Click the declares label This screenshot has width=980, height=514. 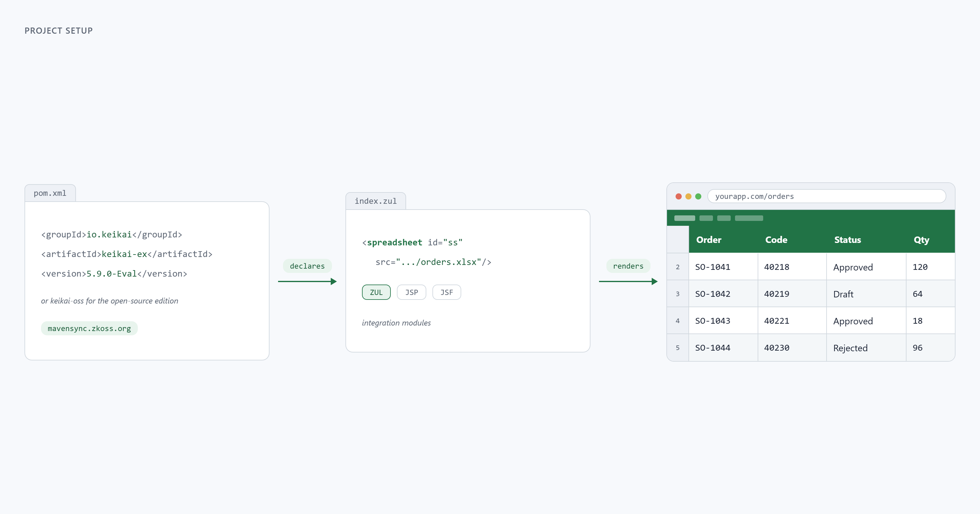307,266
